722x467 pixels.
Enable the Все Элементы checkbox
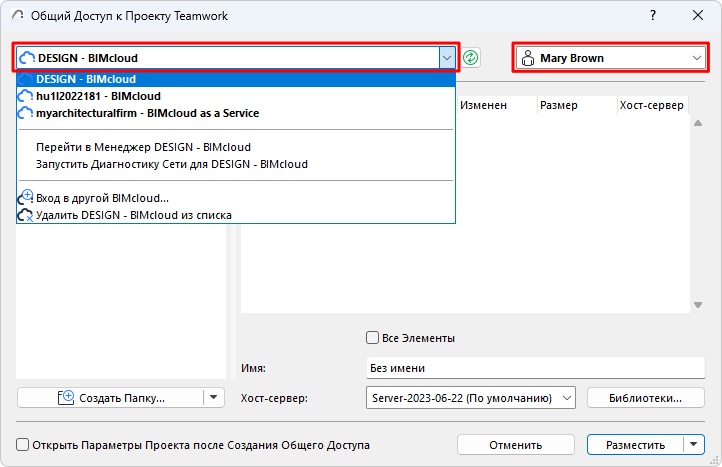374,338
